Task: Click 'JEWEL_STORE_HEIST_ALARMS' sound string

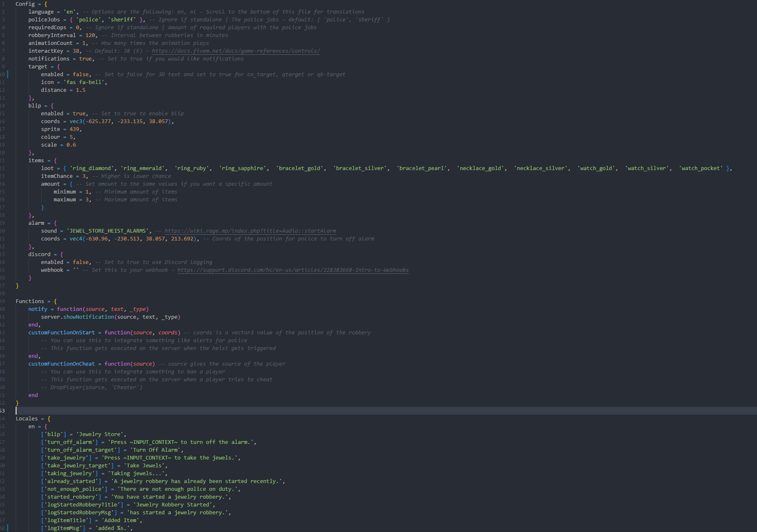Action: 108,231
